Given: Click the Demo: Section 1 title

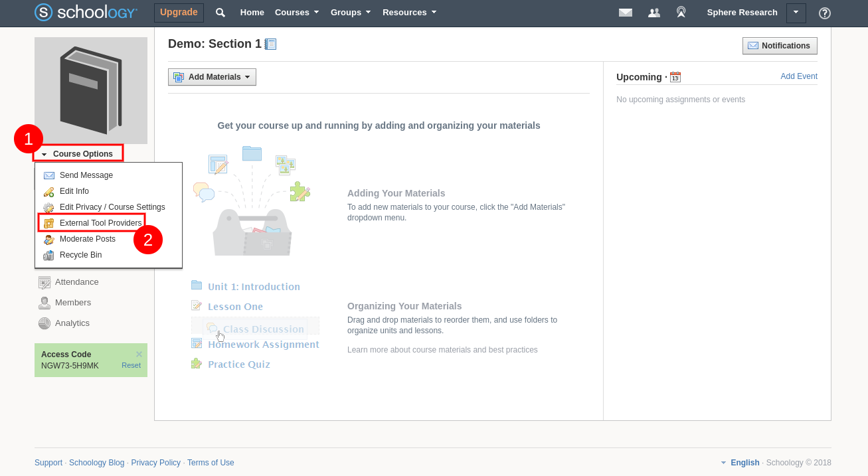Looking at the screenshot, I should coord(215,44).
